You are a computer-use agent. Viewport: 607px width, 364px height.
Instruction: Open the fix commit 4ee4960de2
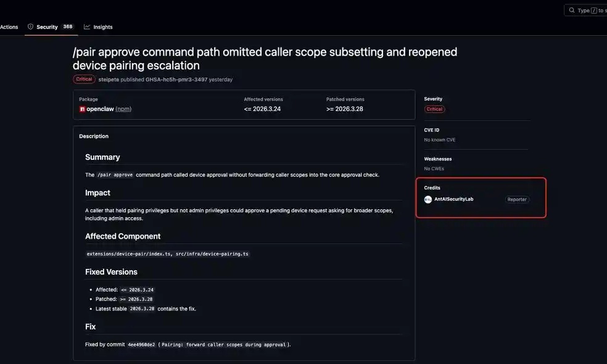141,344
